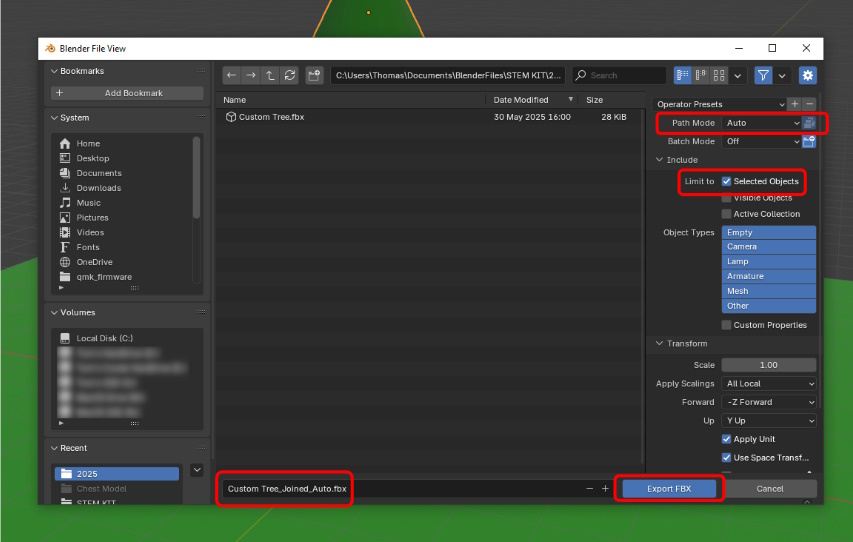Viewport: 853px width, 542px height.
Task: Adjust Scale value field
Action: [769, 365]
